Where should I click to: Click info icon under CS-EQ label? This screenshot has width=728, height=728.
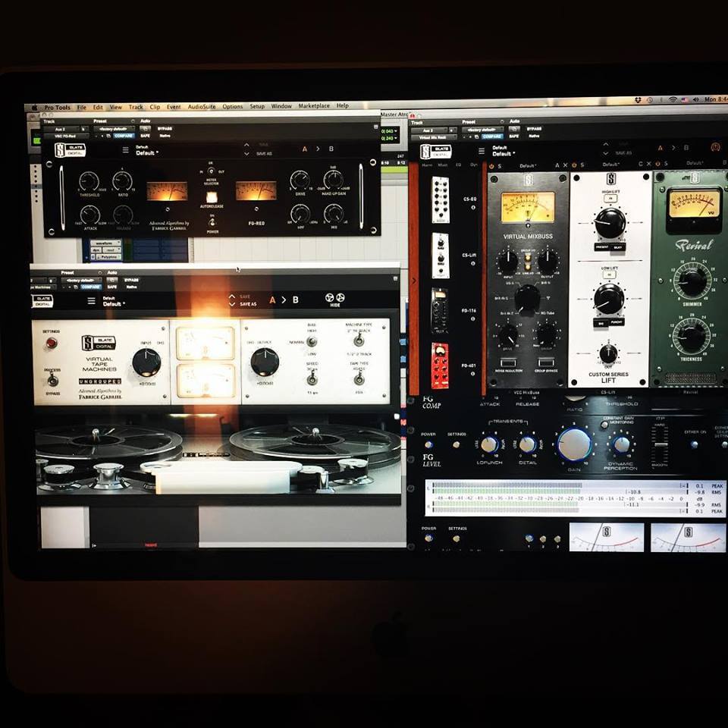[473, 208]
